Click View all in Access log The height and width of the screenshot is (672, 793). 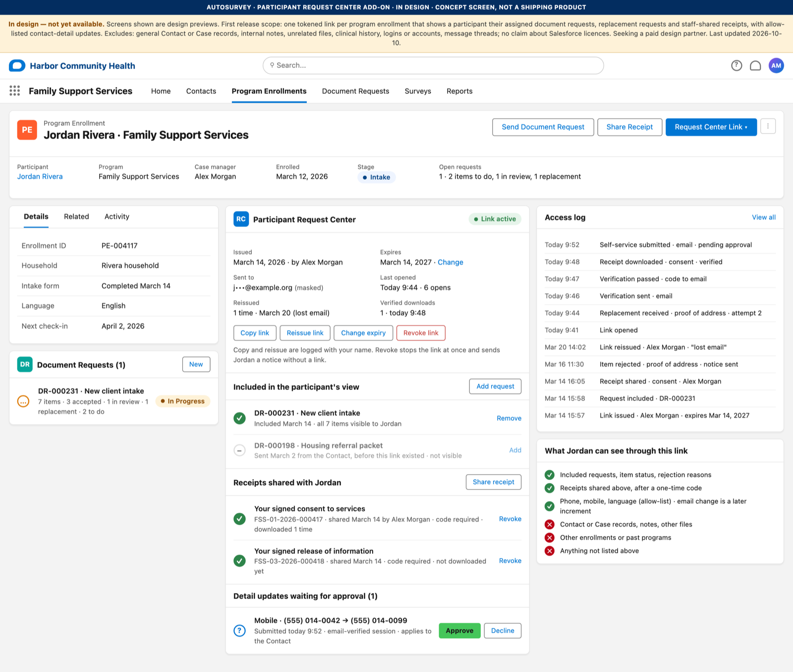(764, 217)
